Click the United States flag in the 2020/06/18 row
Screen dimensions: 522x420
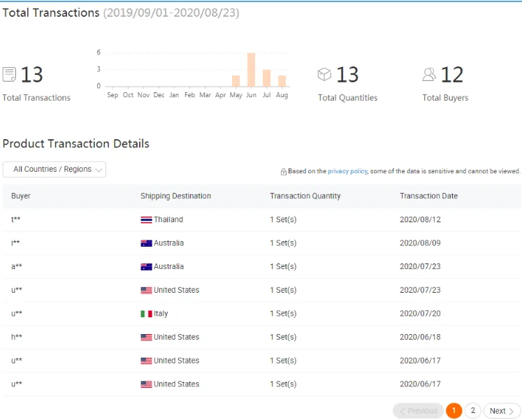point(146,337)
